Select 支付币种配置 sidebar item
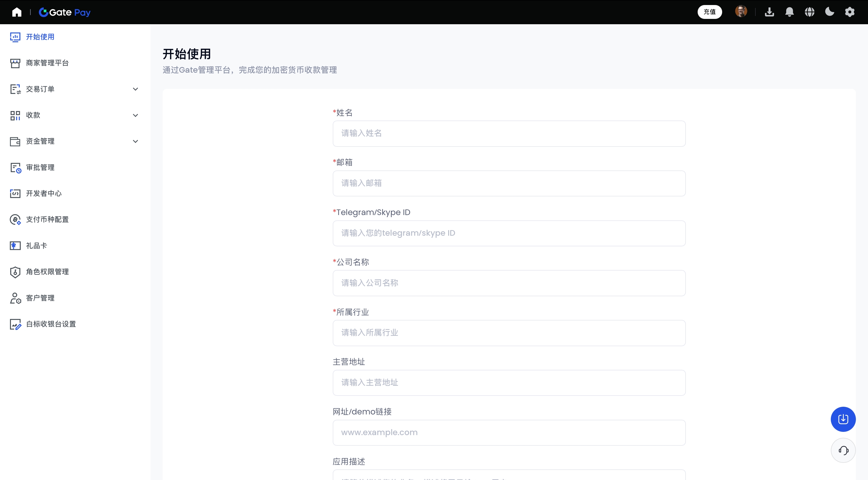 tap(47, 219)
